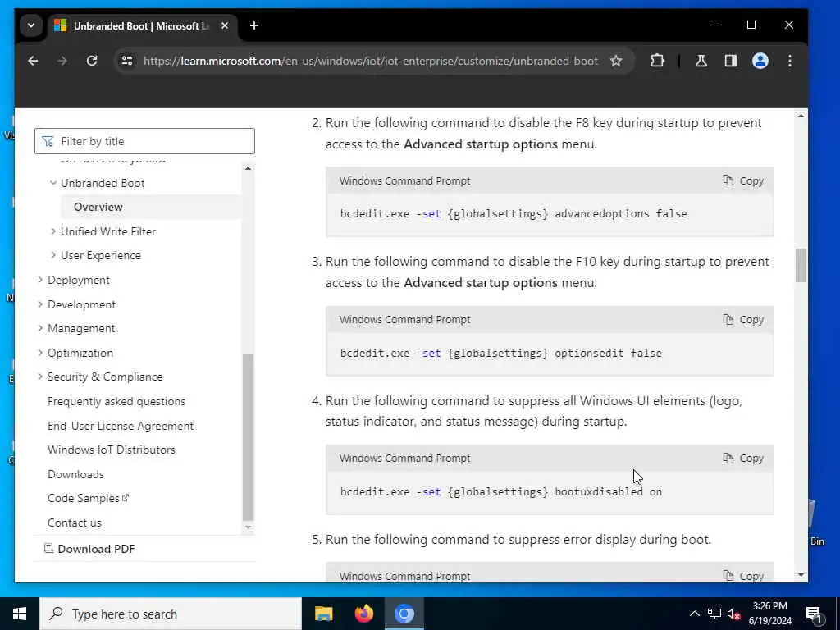The width and height of the screenshot is (840, 630).
Task: Open a new tab with plus icon
Action: point(254,25)
